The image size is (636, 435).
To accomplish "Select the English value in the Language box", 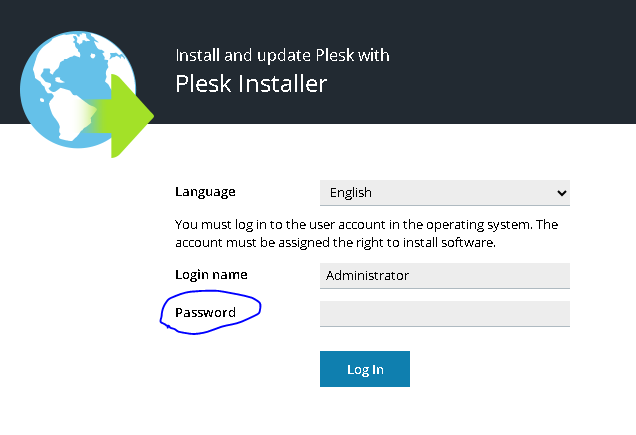I will 349,193.
